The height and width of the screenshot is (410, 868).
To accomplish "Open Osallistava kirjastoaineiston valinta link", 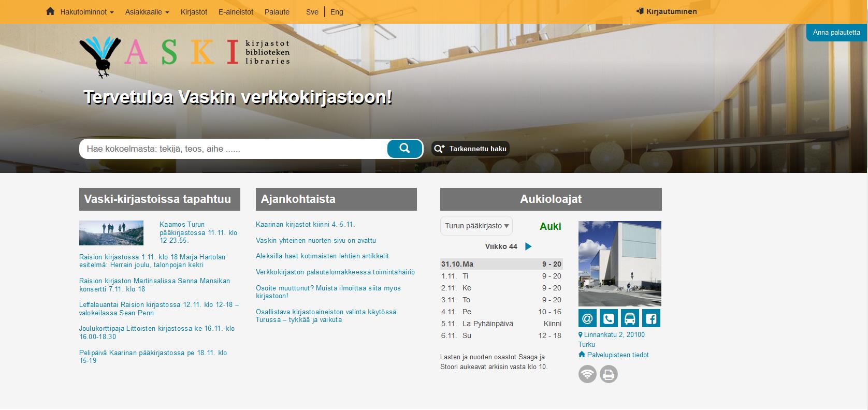I will click(326, 316).
